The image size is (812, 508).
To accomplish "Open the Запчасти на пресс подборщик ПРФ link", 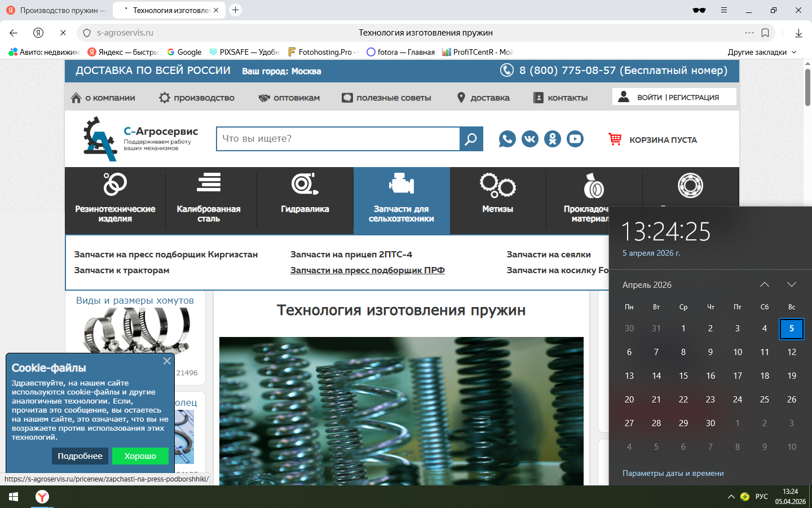I will pyautogui.click(x=367, y=270).
